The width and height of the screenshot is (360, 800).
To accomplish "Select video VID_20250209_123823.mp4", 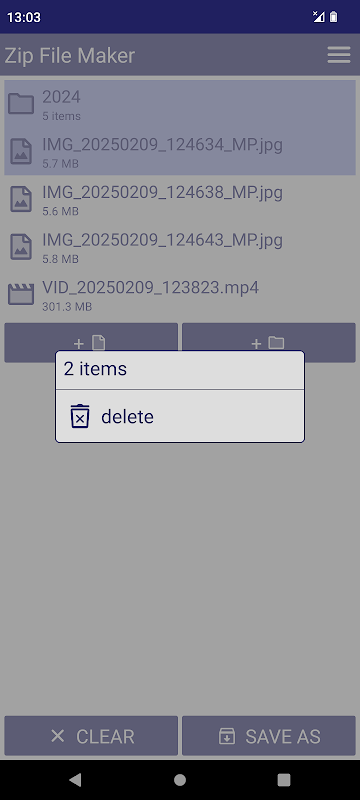I will click(x=180, y=295).
